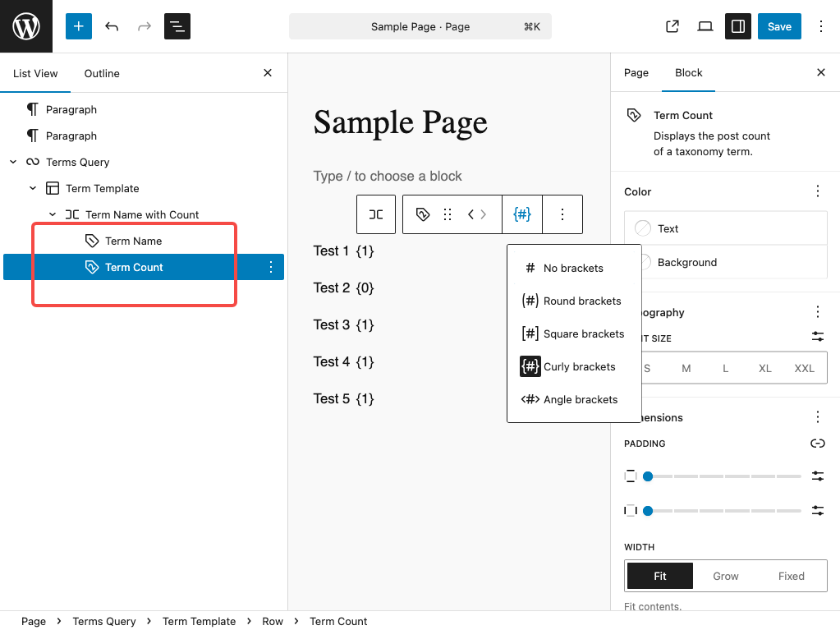This screenshot has width=840, height=630.
Task: Click the device preview laptop icon
Action: [x=705, y=26]
